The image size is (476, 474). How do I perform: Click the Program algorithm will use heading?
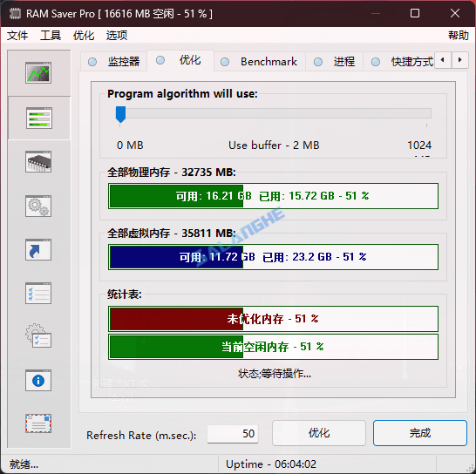click(x=182, y=94)
